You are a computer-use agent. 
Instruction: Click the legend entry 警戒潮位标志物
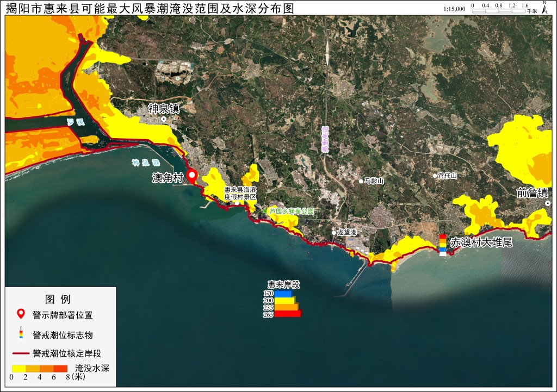tap(63, 335)
